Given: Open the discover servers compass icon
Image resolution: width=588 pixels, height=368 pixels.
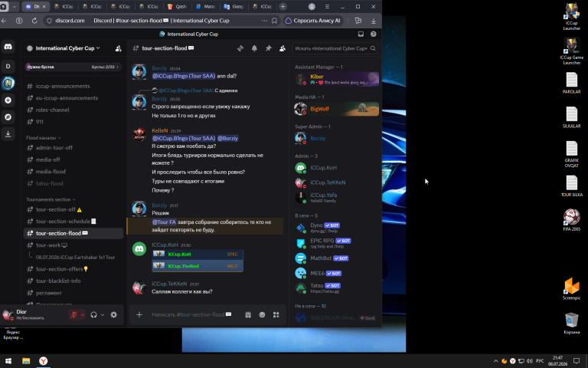Looking at the screenshot, I should click(x=8, y=117).
